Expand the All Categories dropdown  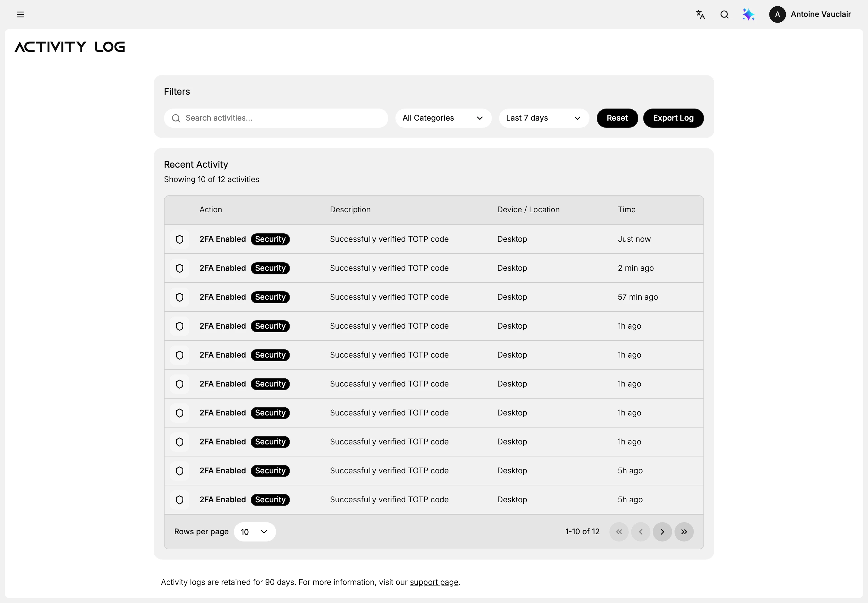pos(443,118)
